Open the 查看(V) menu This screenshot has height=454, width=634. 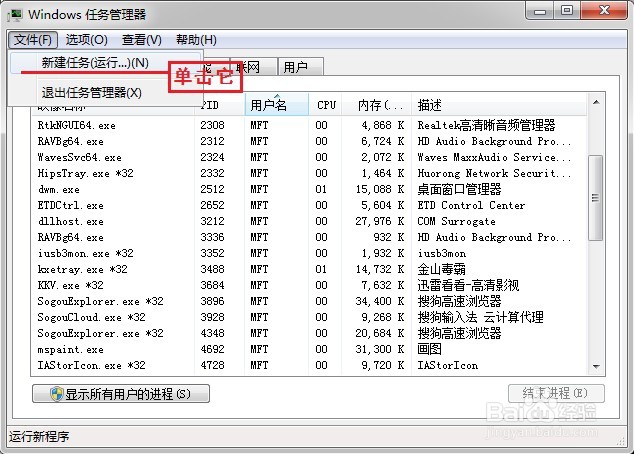[142, 40]
